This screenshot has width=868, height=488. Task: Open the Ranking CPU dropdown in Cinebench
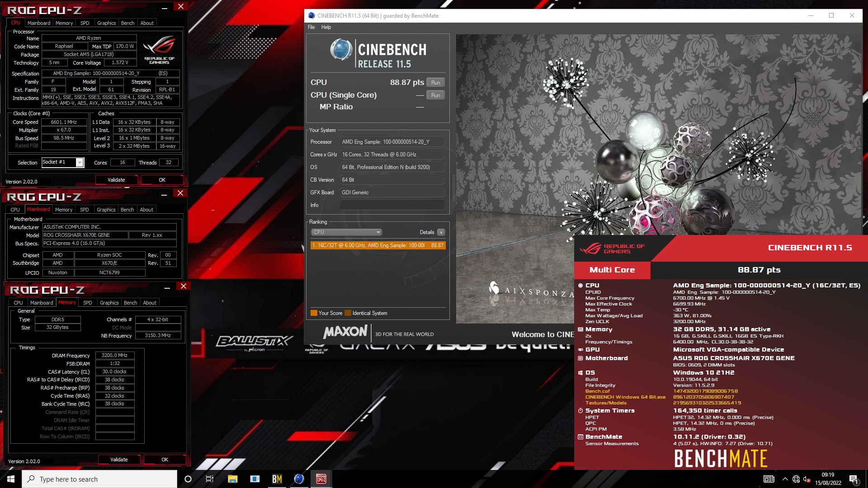coord(346,232)
